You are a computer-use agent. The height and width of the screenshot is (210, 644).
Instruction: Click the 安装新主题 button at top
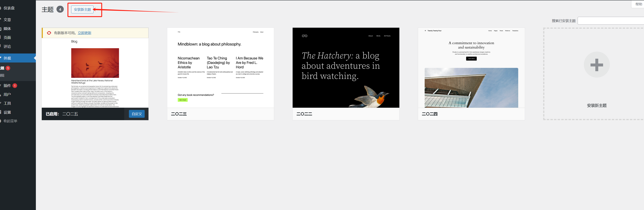[x=82, y=10]
